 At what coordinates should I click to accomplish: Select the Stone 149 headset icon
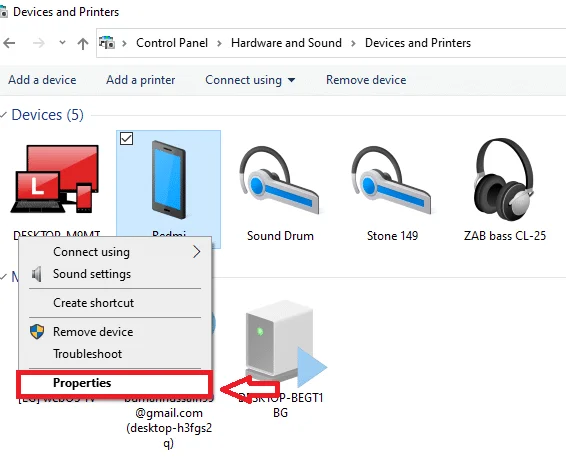tap(391, 181)
